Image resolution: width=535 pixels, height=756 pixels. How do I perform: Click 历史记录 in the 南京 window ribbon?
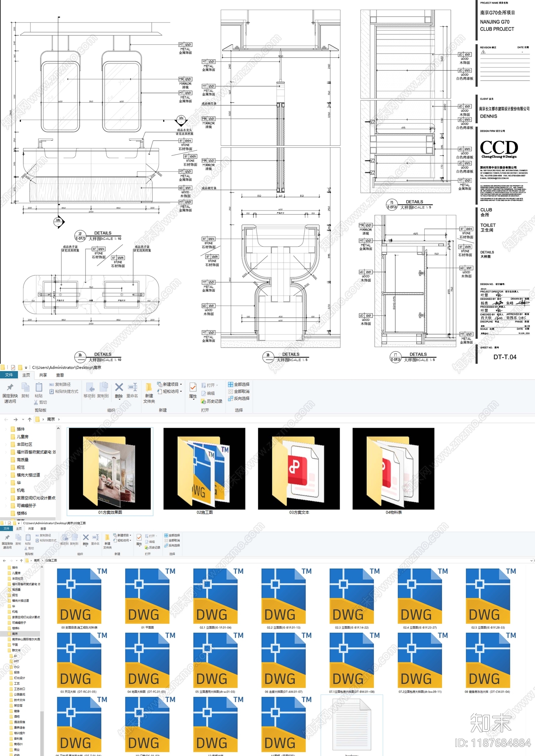[x=212, y=401]
